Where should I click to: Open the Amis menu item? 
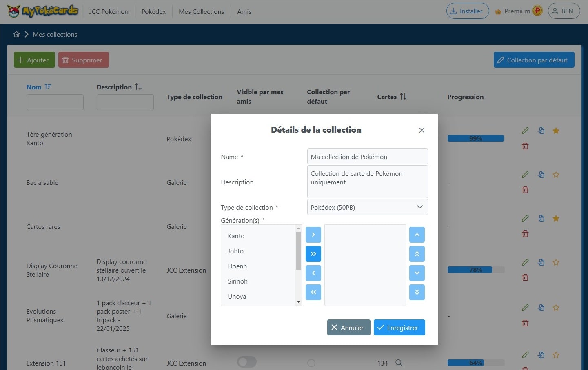244,11
